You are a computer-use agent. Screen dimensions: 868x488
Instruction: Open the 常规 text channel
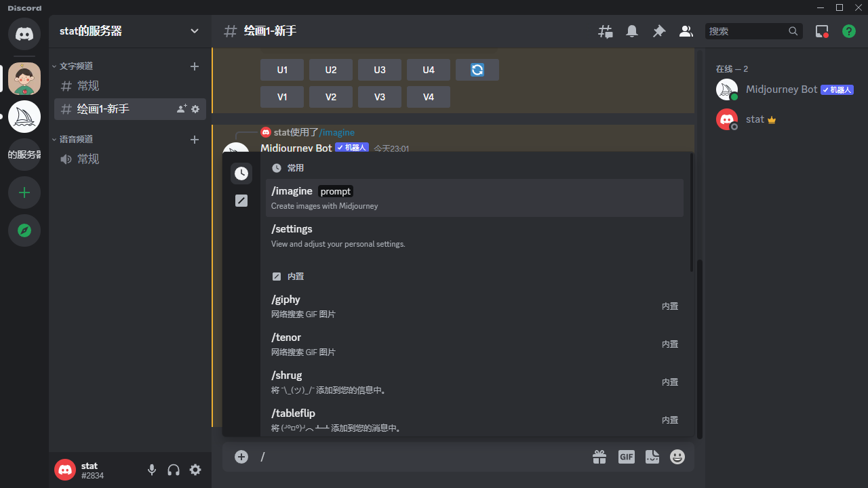coord(130,86)
